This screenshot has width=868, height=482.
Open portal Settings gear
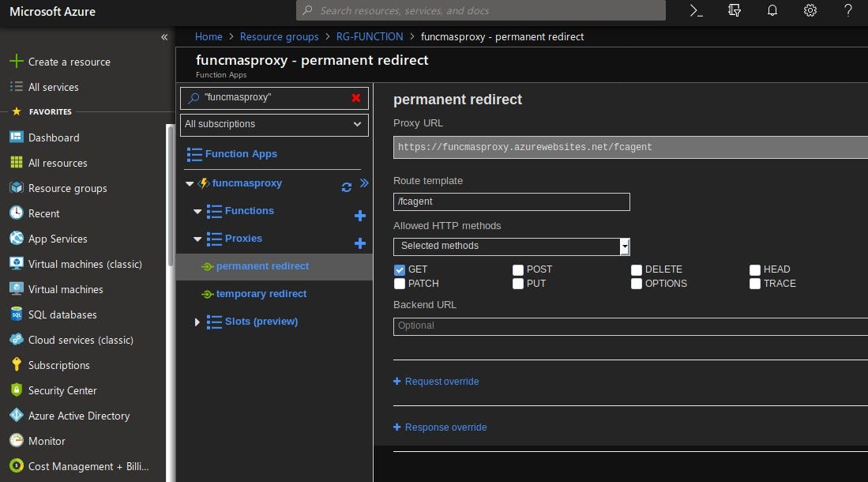coord(810,10)
